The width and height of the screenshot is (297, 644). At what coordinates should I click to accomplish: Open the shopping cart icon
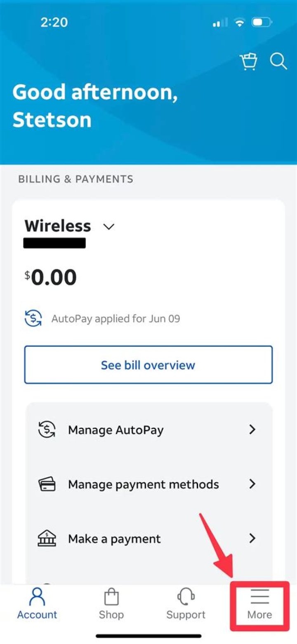[248, 62]
